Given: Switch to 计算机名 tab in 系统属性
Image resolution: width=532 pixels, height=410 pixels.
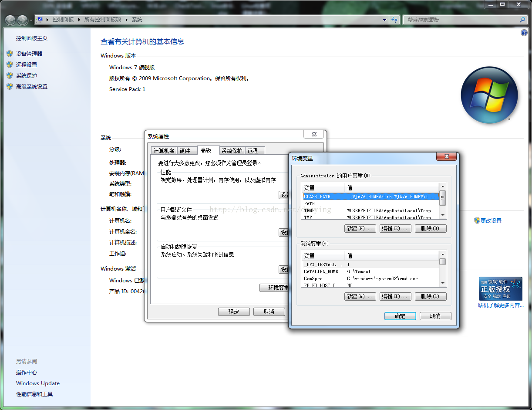Looking at the screenshot, I should click(x=164, y=151).
